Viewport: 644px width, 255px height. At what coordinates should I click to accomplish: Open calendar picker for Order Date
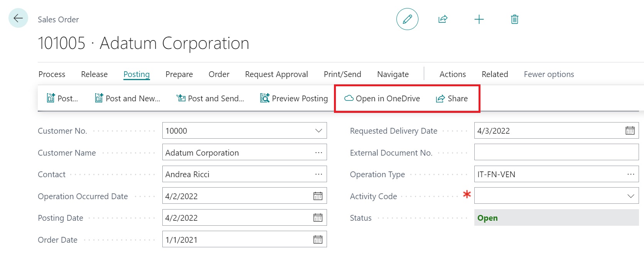tap(318, 240)
